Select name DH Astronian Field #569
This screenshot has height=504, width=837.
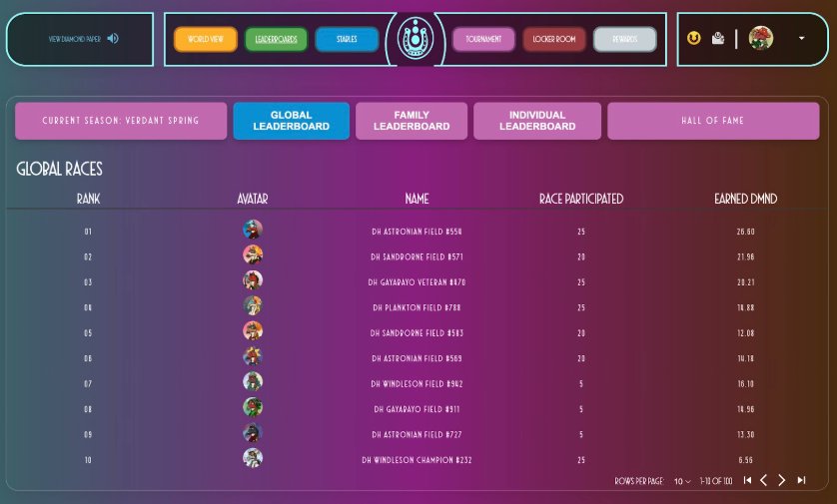[417, 358]
